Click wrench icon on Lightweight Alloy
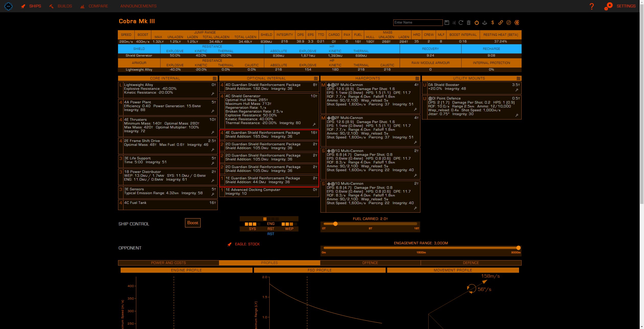 click(x=213, y=94)
